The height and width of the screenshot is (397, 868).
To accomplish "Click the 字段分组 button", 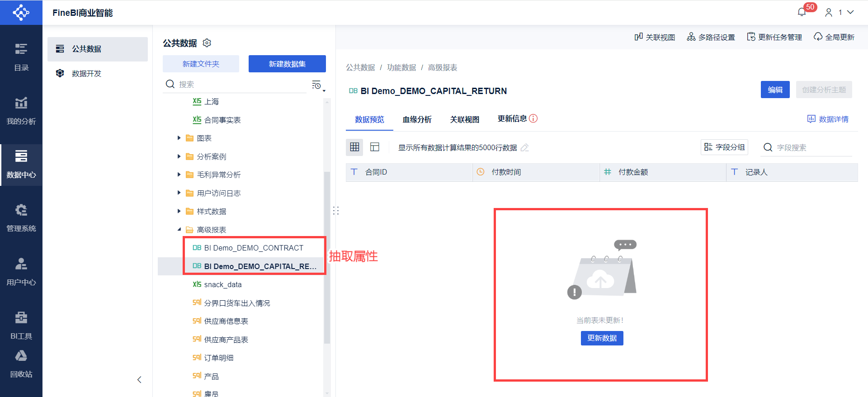I will pyautogui.click(x=724, y=147).
